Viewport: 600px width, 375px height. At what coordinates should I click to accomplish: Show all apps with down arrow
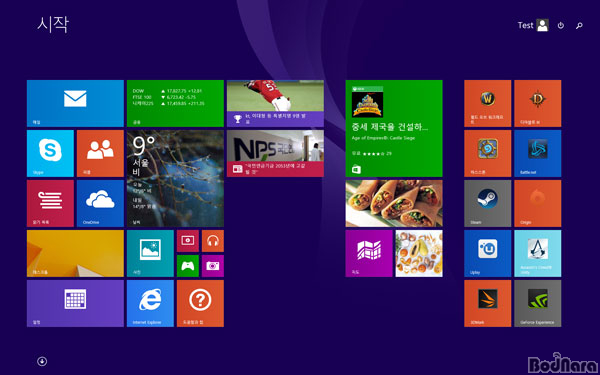point(42,361)
